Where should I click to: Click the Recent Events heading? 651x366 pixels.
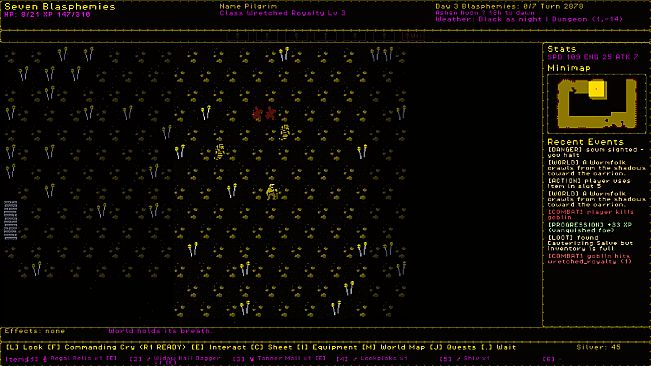pyautogui.click(x=585, y=142)
